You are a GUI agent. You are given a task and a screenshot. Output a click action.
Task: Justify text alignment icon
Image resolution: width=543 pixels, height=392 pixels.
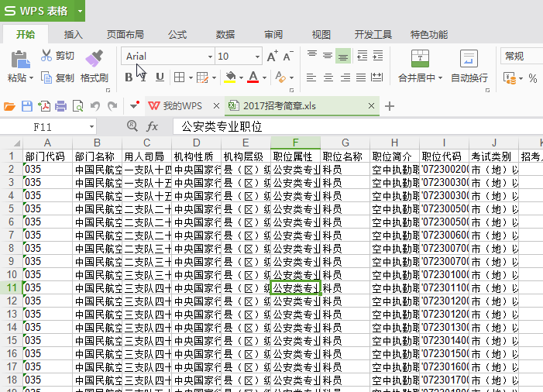(x=361, y=77)
